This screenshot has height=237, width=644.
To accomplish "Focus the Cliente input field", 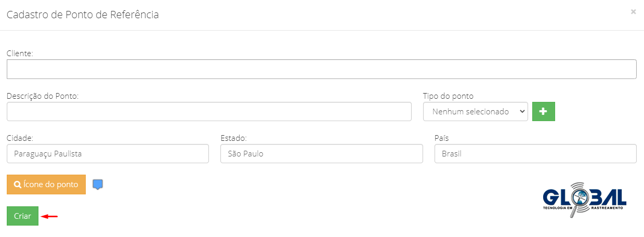I will (322, 69).
